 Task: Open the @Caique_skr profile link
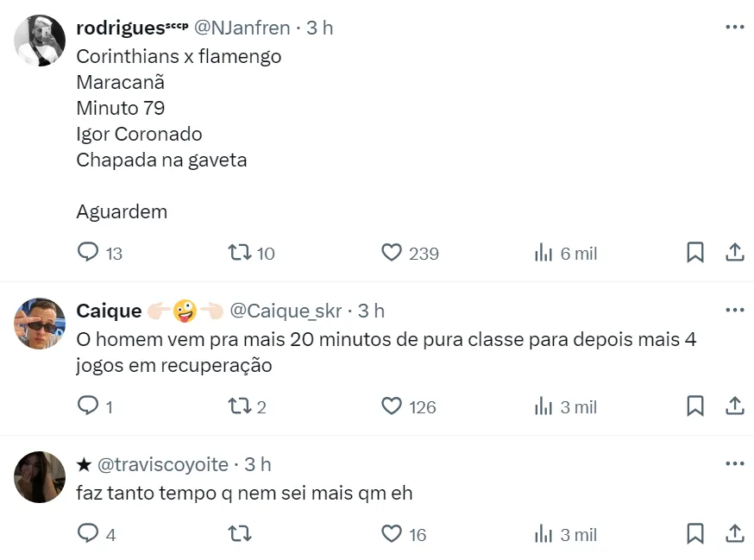coord(286,311)
